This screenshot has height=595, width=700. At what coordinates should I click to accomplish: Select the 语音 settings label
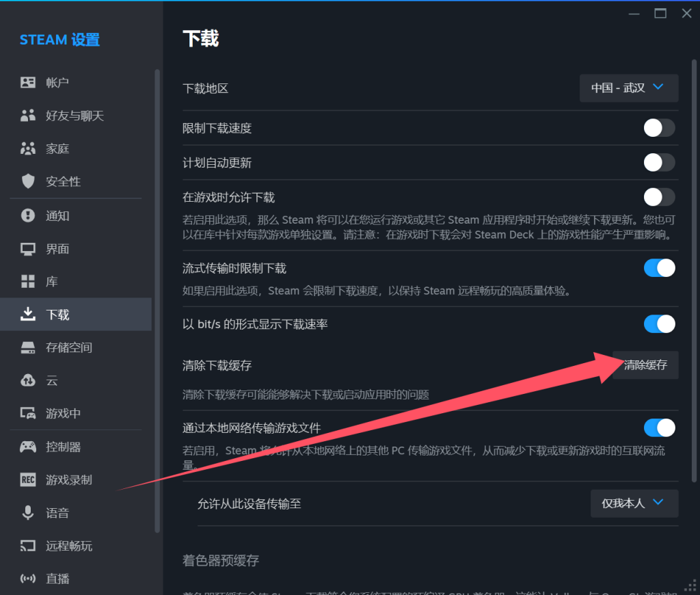pyautogui.click(x=57, y=512)
